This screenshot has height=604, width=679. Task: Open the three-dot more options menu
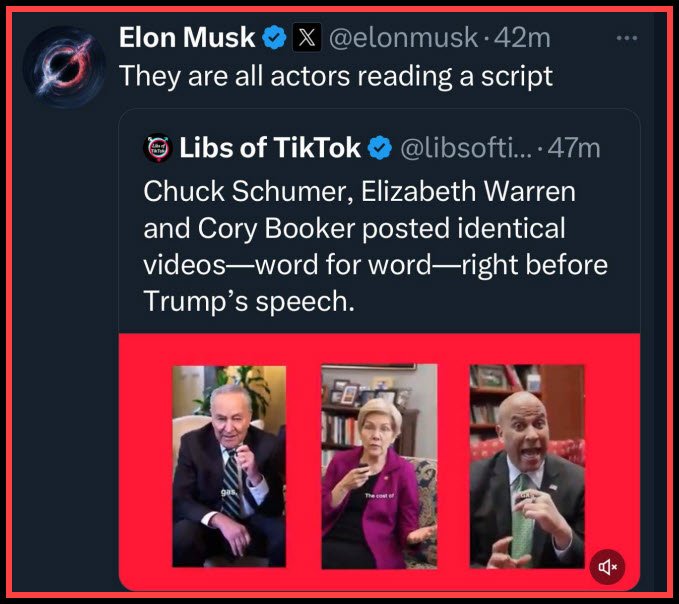pos(627,38)
